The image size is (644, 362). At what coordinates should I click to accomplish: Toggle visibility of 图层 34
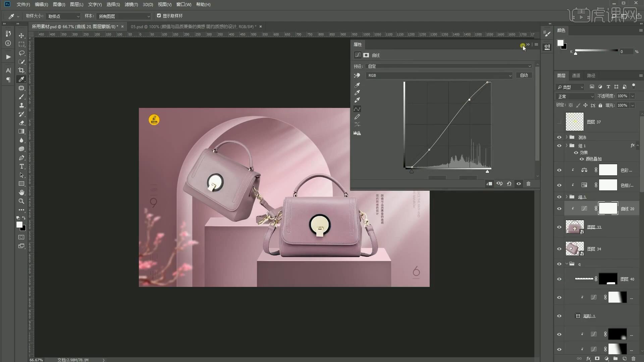pyautogui.click(x=559, y=249)
